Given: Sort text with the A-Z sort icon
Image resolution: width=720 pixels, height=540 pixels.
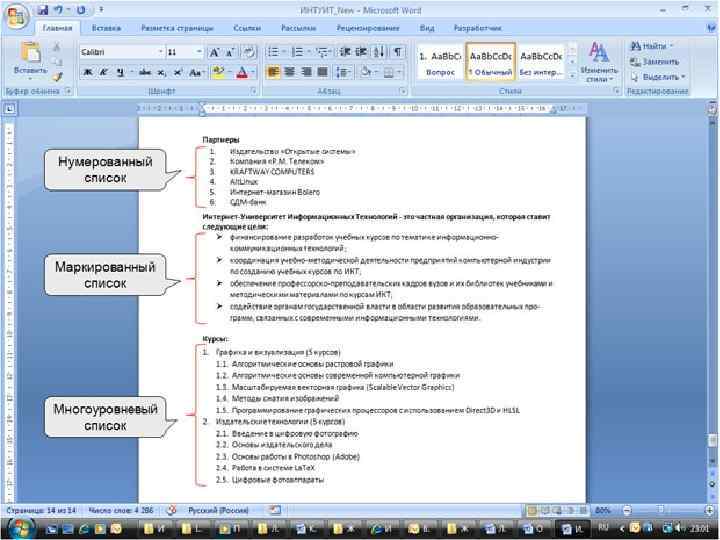Looking at the screenshot, I should (379, 52).
